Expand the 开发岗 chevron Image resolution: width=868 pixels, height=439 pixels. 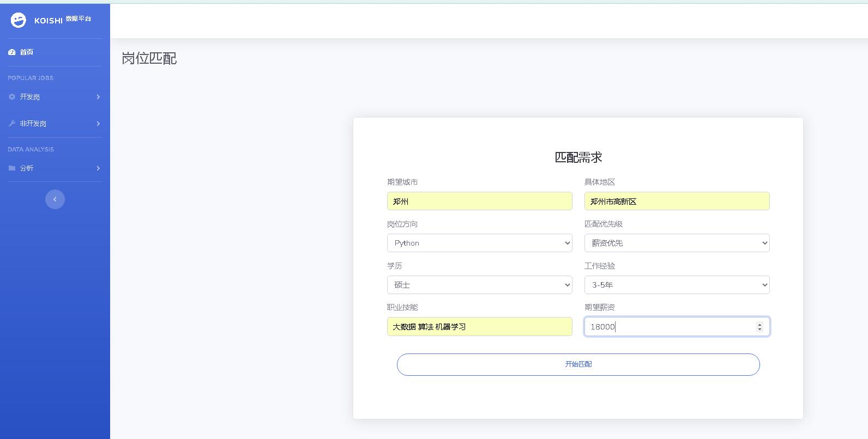[x=98, y=97]
